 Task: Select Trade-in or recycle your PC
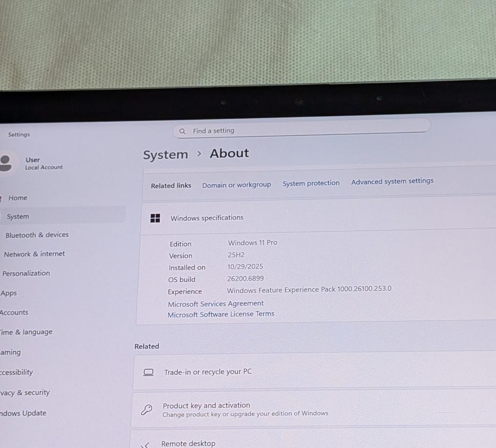tap(208, 372)
